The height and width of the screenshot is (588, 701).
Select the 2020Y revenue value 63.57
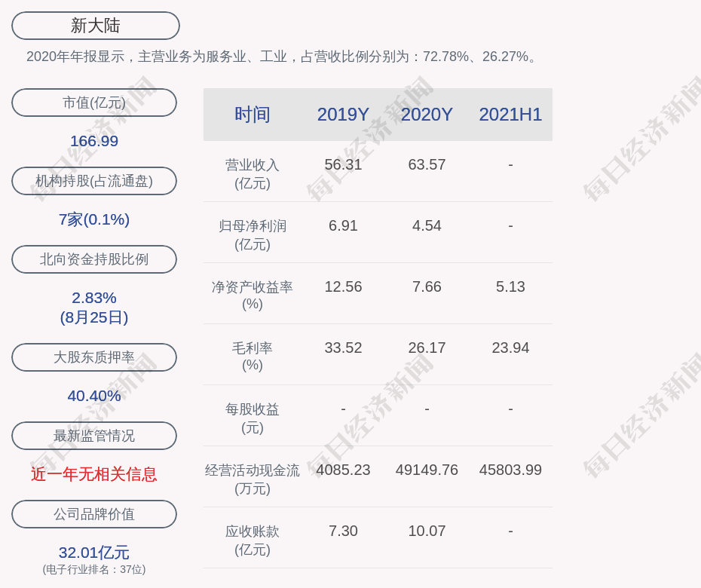pos(427,164)
